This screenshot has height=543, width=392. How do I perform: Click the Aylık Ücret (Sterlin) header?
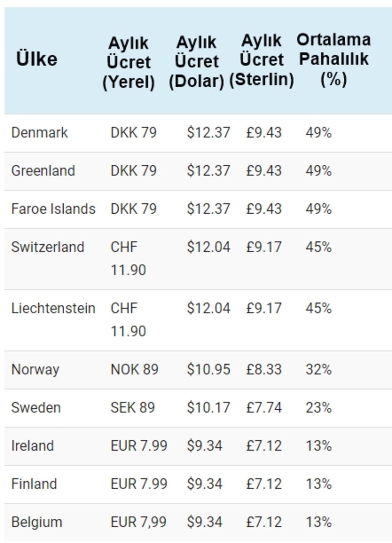click(x=261, y=60)
